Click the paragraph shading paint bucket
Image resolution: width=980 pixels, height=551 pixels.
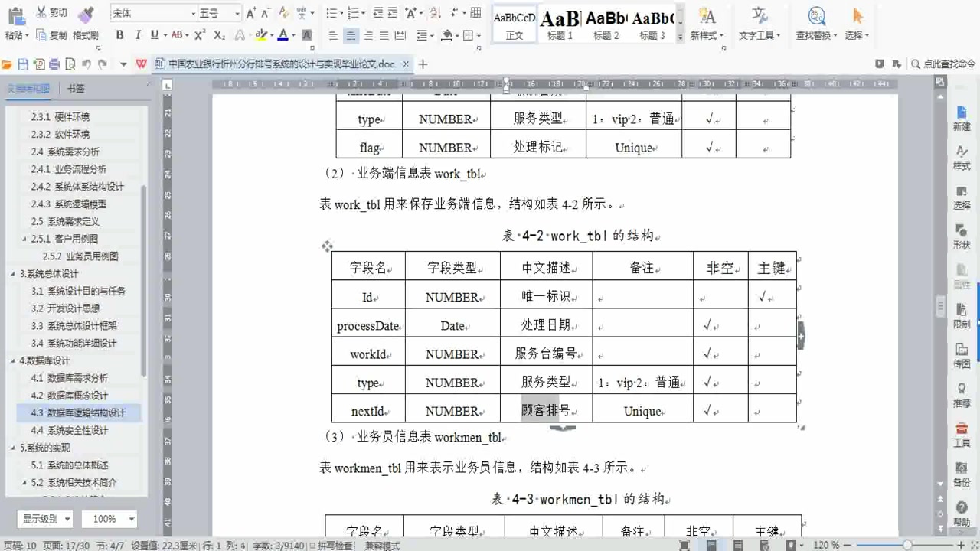click(x=447, y=35)
